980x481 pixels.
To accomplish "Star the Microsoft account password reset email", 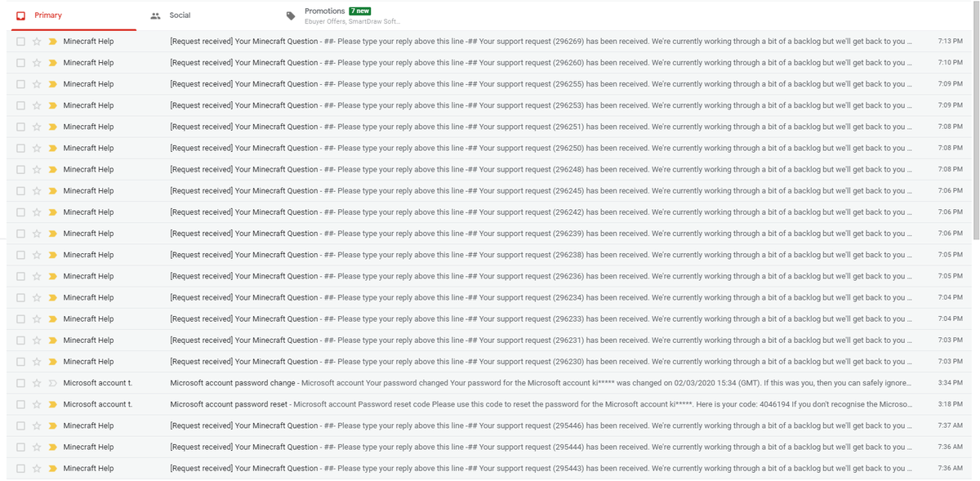I will coord(37,404).
